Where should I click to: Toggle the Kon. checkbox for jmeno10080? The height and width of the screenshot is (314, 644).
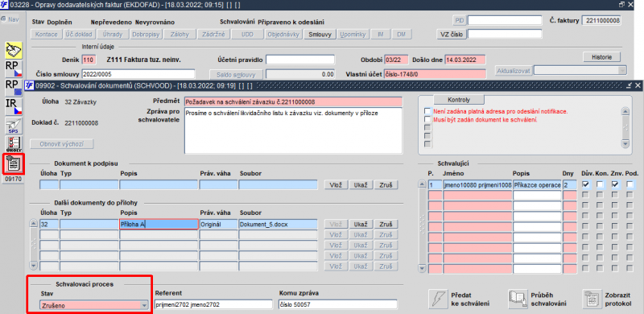[x=600, y=185]
